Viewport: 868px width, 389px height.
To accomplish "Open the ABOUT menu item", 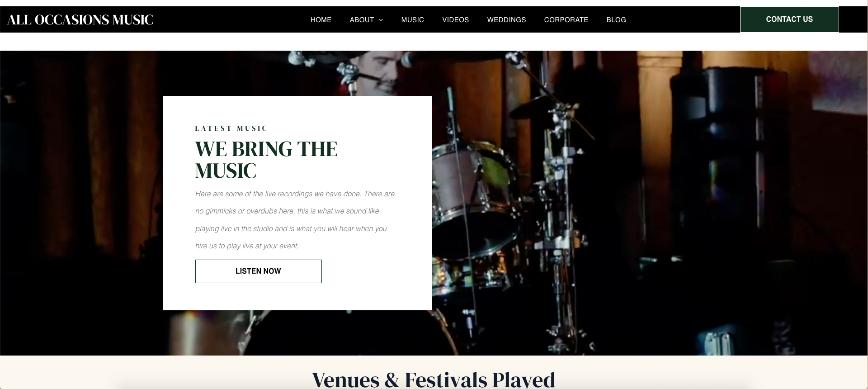I will [x=362, y=20].
